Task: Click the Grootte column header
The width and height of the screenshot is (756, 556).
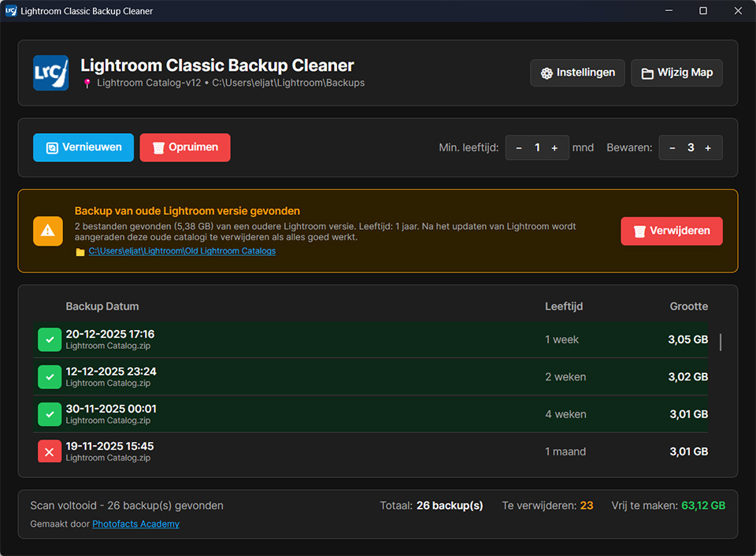Action: point(689,306)
